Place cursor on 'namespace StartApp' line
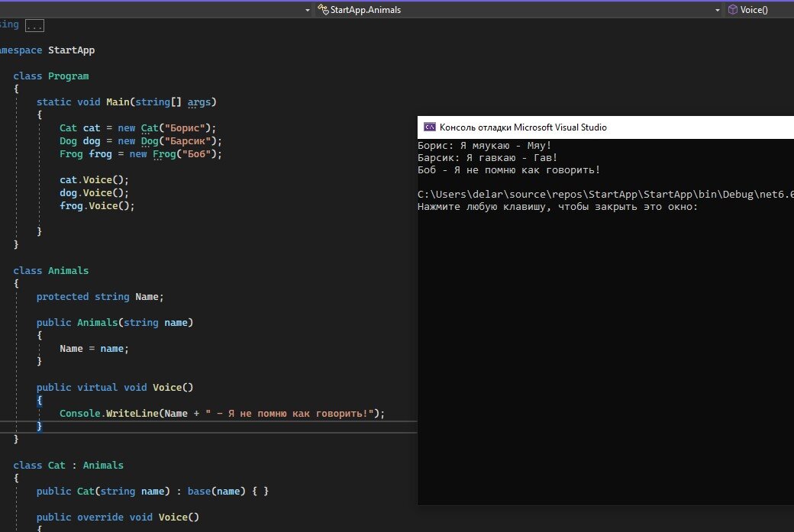Screen dimensions: 794x532 pyautogui.click(x=47, y=50)
